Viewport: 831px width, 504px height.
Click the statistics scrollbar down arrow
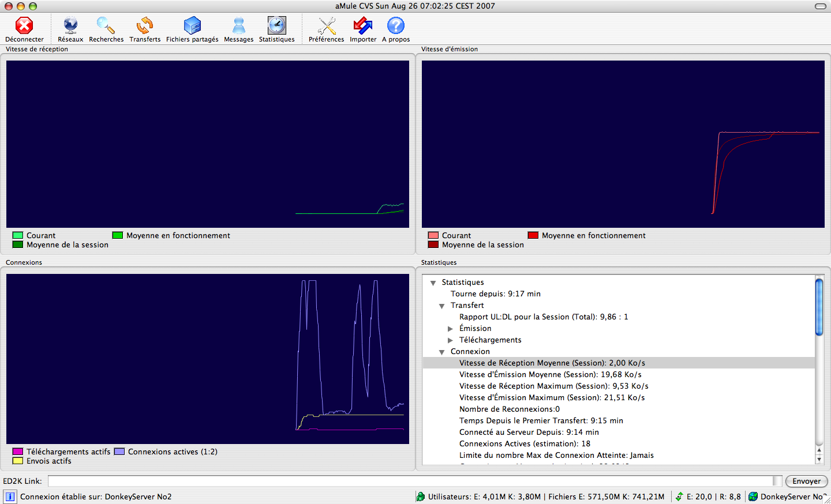click(x=819, y=460)
